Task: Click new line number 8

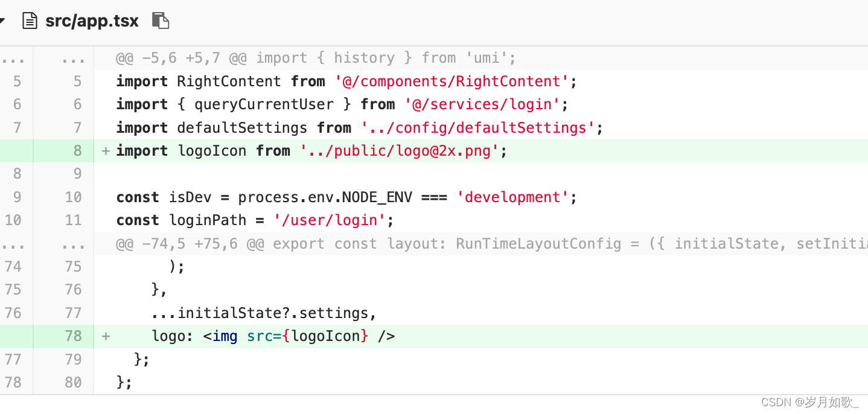Action: pyautogui.click(x=77, y=151)
